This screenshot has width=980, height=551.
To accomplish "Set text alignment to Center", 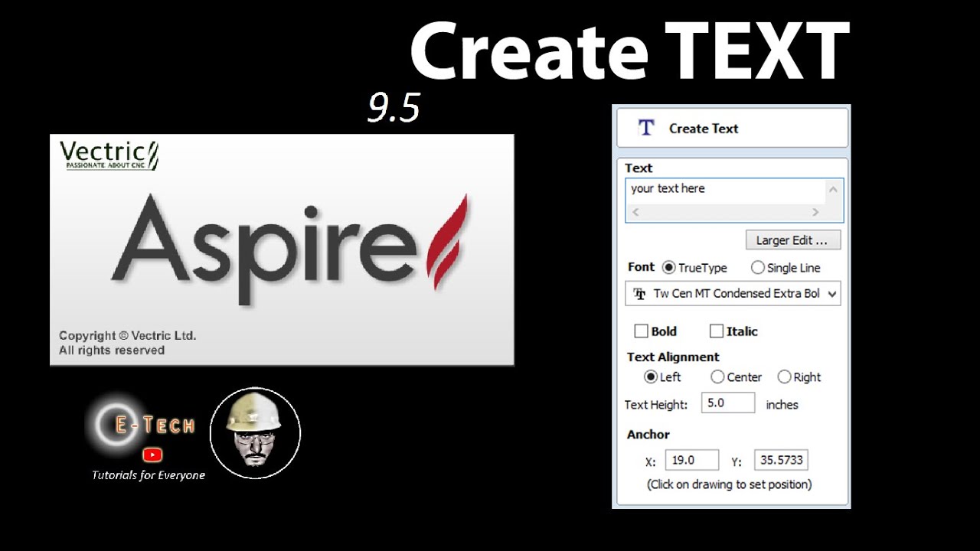I will pyautogui.click(x=717, y=377).
